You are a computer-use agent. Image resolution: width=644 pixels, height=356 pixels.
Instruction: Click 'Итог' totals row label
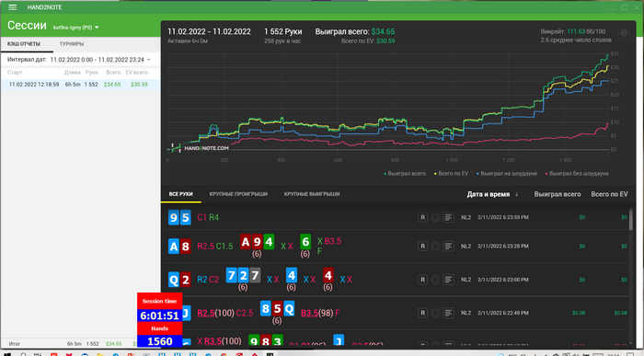coord(15,344)
